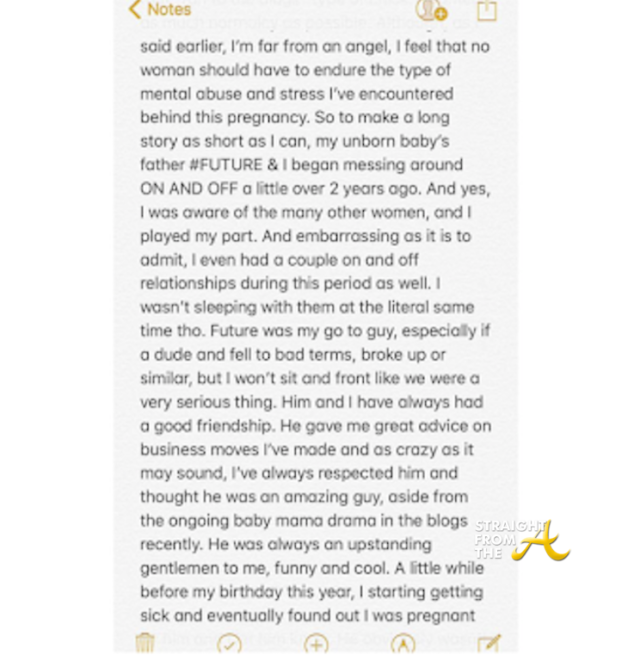Tap the plus attachment icon
This screenshot has height=661, width=640.
coord(316,645)
